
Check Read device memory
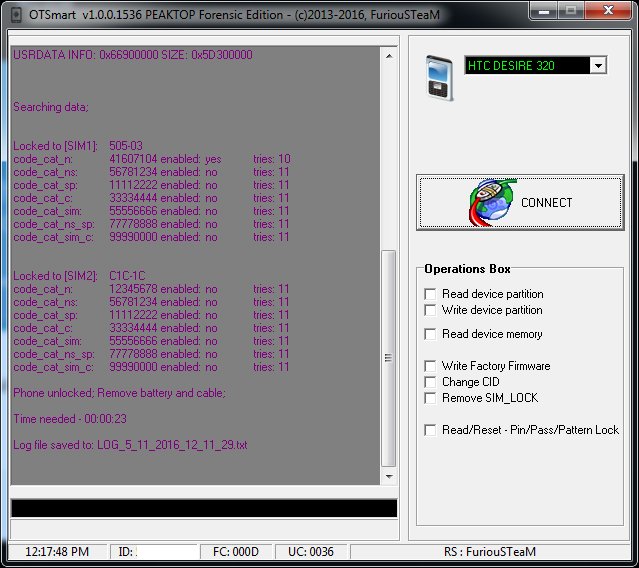431,334
